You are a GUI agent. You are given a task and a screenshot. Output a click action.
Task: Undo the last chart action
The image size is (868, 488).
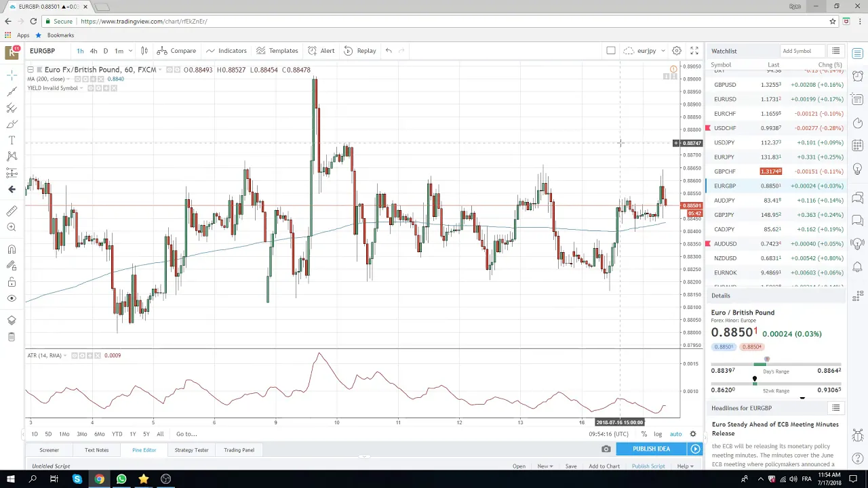[389, 51]
